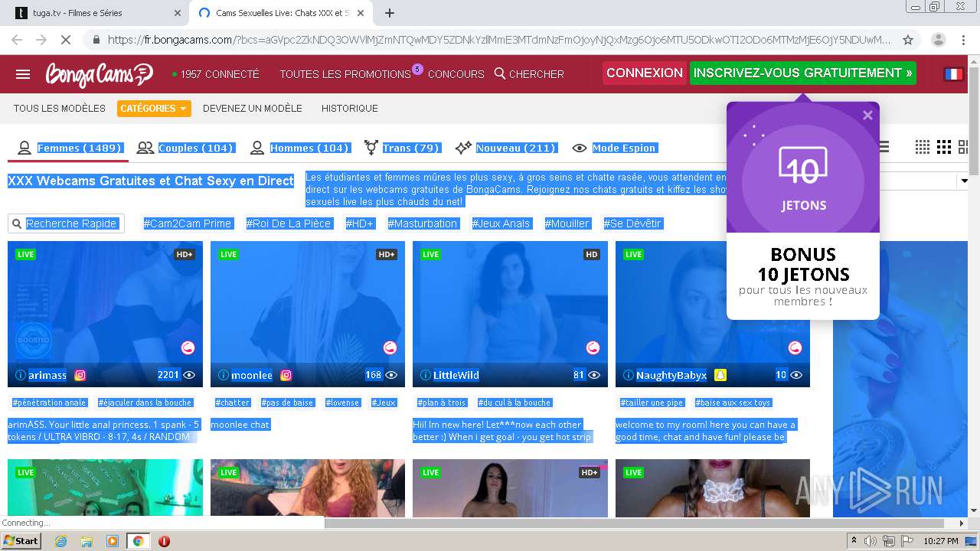Switch to the large grid view icon

[964, 147]
